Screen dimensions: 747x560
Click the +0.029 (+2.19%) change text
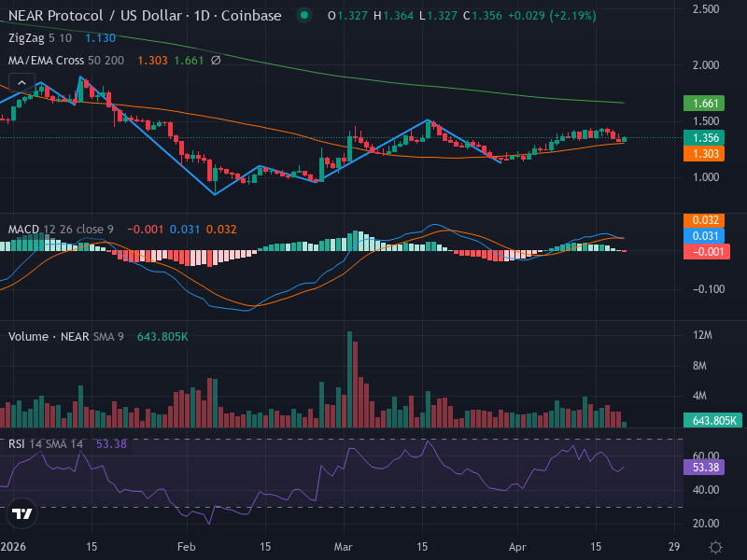pyautogui.click(x=552, y=16)
